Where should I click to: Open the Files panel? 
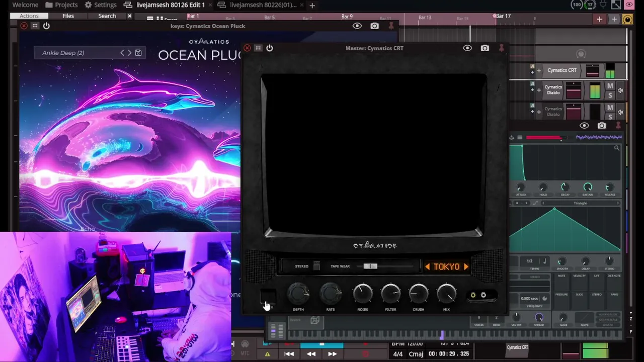coord(68,16)
